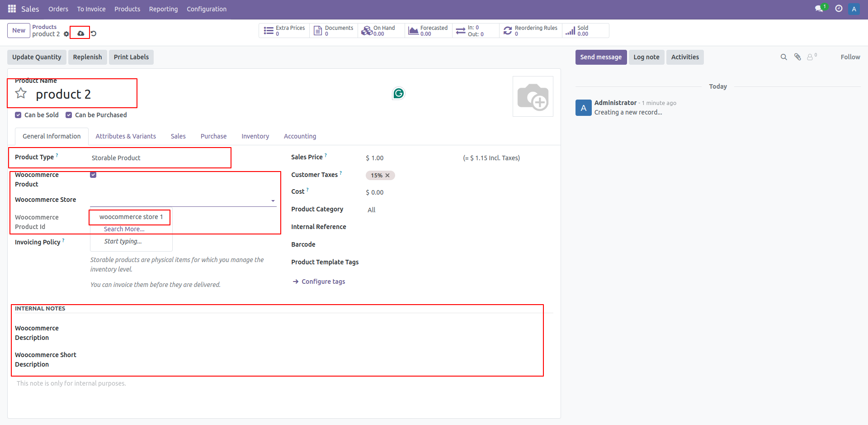Open the Reporting menu
Screen dimensions: 868x425
(x=163, y=9)
